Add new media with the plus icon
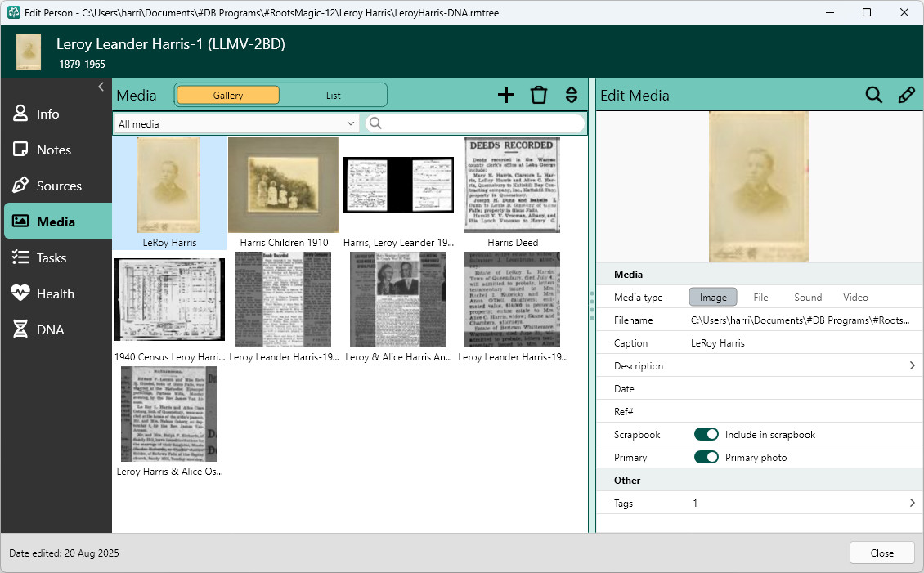The image size is (924, 573). point(505,95)
